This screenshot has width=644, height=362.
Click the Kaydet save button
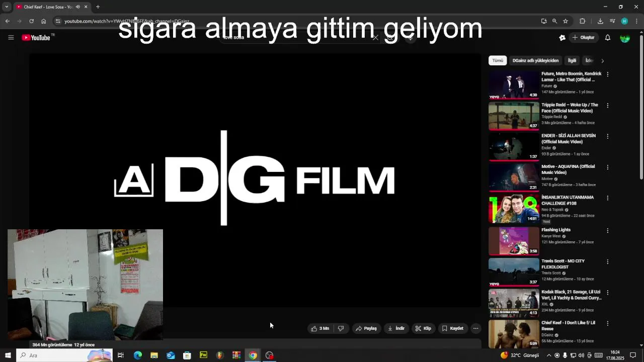[452, 328]
